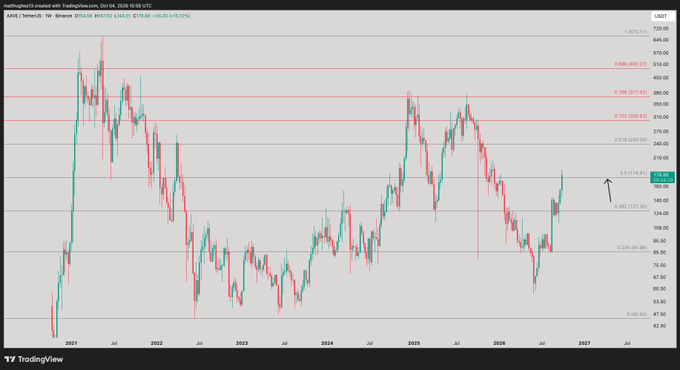Click the 140.00 price axis label

click(x=661, y=200)
